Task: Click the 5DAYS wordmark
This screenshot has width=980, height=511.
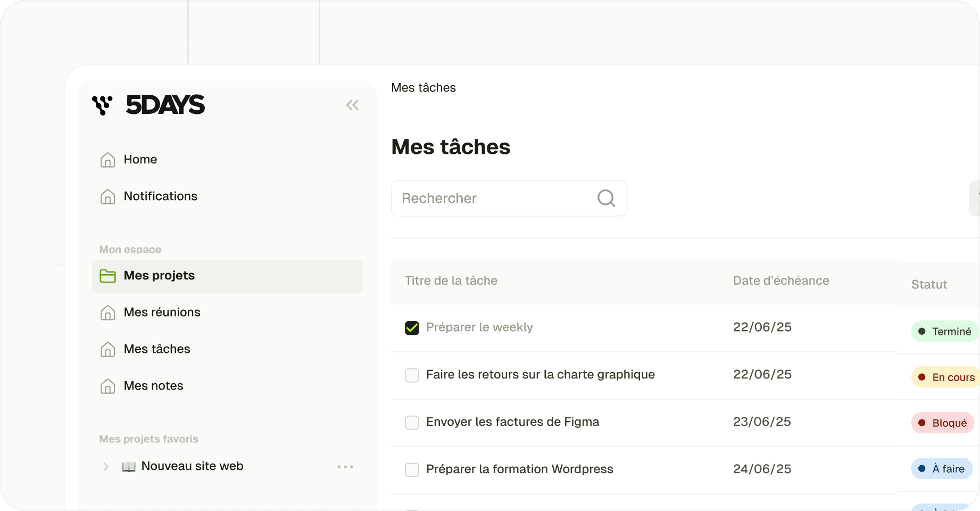Action: click(165, 105)
